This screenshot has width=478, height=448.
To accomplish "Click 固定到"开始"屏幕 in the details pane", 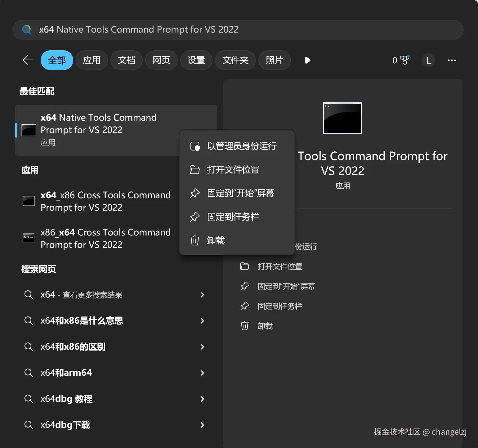I will coord(286,286).
